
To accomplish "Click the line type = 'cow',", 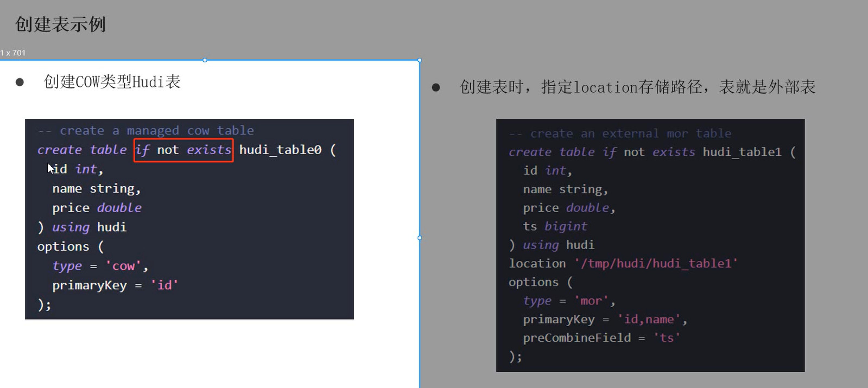I will (x=100, y=266).
